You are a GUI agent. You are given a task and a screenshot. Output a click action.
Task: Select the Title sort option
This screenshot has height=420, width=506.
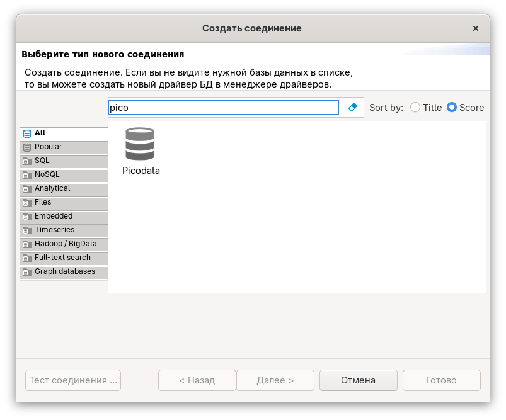click(x=415, y=107)
